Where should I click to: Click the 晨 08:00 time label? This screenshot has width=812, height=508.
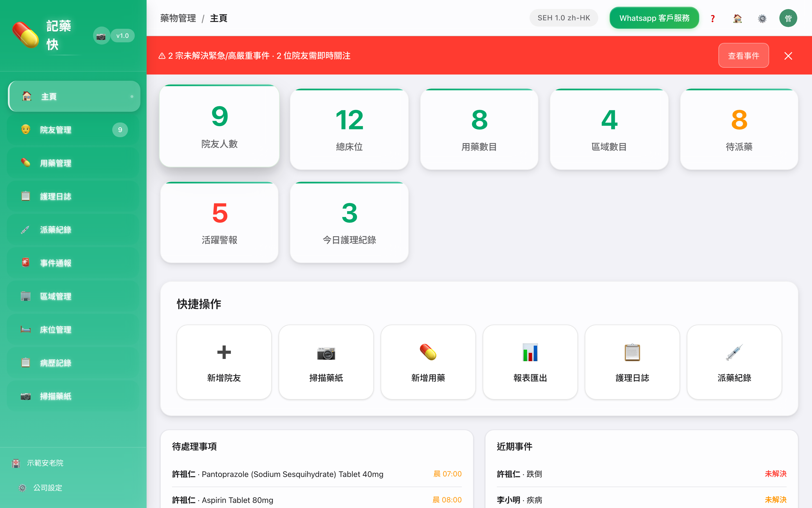tap(447, 500)
